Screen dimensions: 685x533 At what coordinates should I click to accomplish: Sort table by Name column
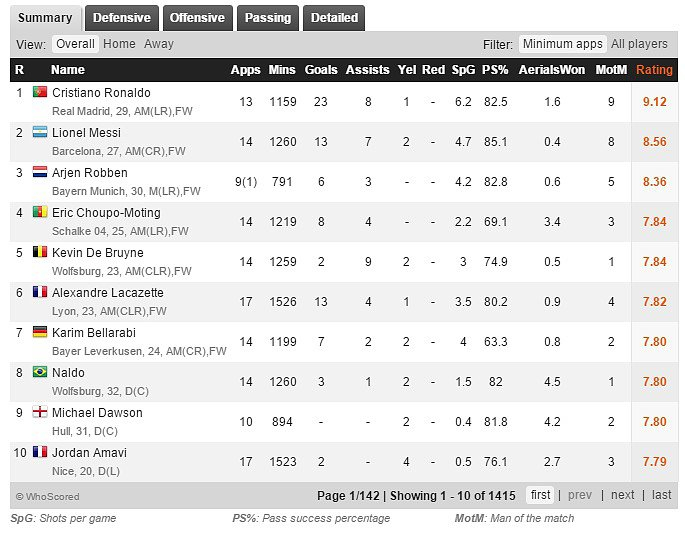point(68,70)
